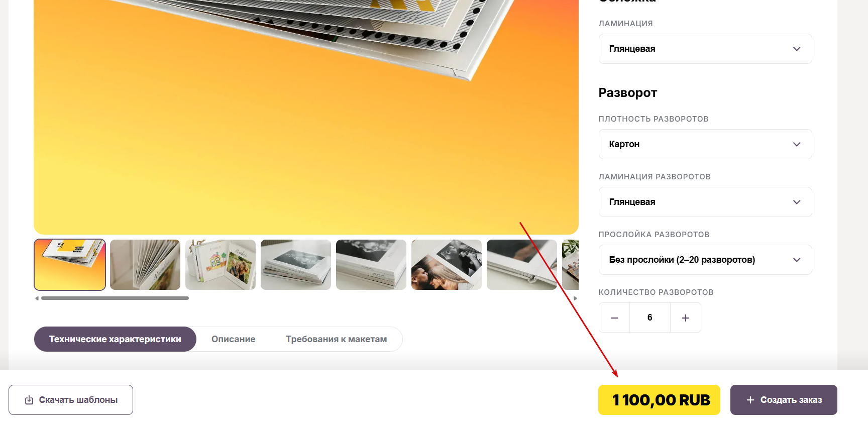Click the Скачать шаблоны button
Viewport: 868px width, 426px height.
(71, 400)
